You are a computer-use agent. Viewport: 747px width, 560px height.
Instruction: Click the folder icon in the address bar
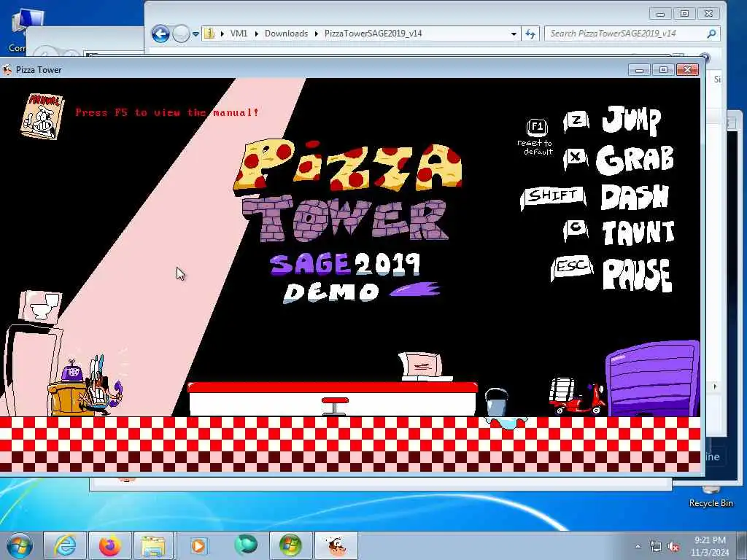pyautogui.click(x=209, y=34)
